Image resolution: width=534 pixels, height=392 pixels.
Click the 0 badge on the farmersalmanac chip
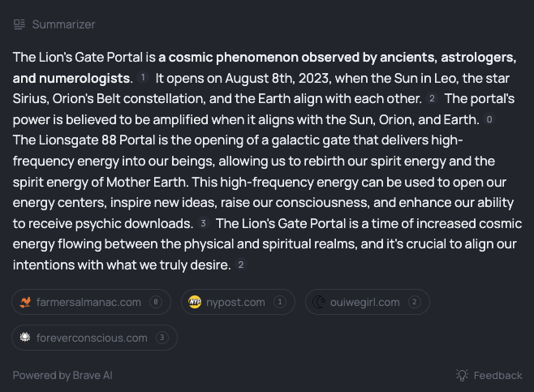click(x=156, y=302)
